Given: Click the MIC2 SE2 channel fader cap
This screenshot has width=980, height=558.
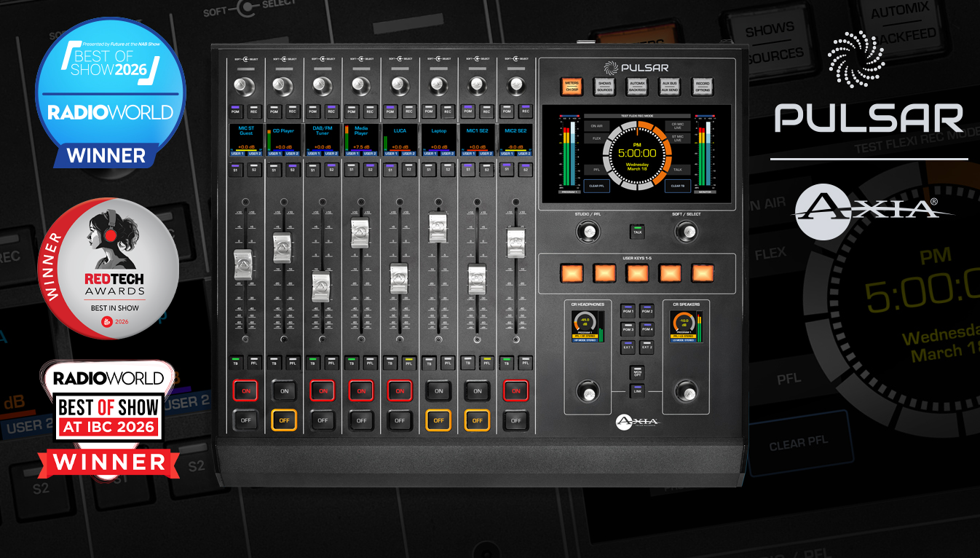Looking at the screenshot, I should pyautogui.click(x=515, y=243).
